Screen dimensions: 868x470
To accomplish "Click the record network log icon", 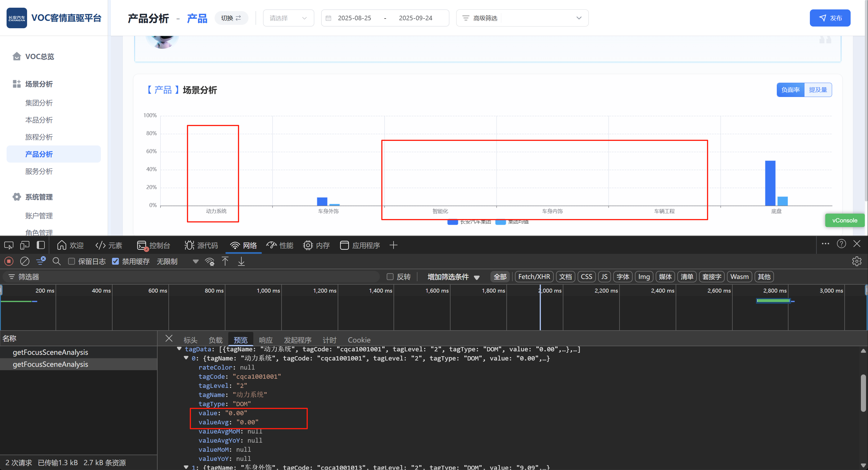I will (9, 261).
